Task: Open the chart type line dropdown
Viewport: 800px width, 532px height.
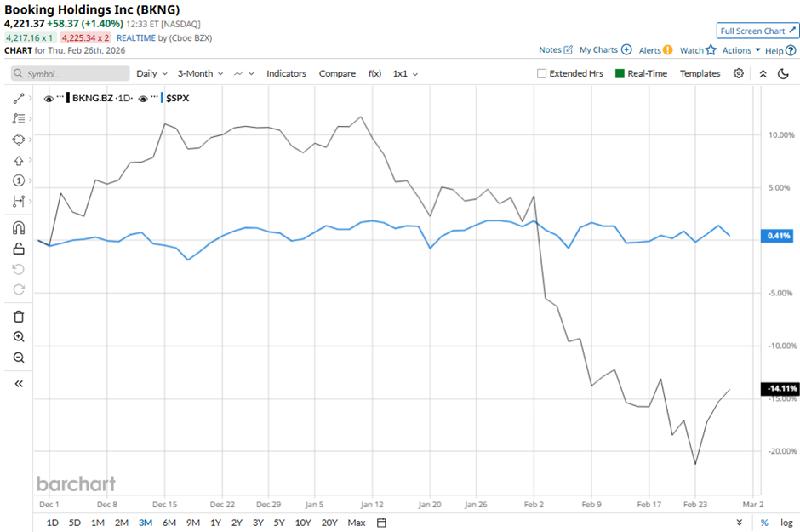Action: point(244,73)
